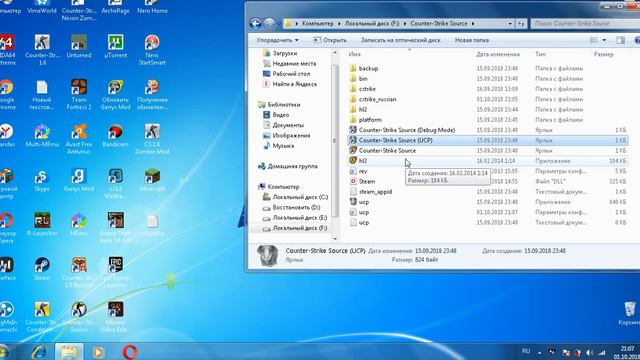640x360 pixels.
Task: Select the Skype desktop icon
Action: coord(42,180)
